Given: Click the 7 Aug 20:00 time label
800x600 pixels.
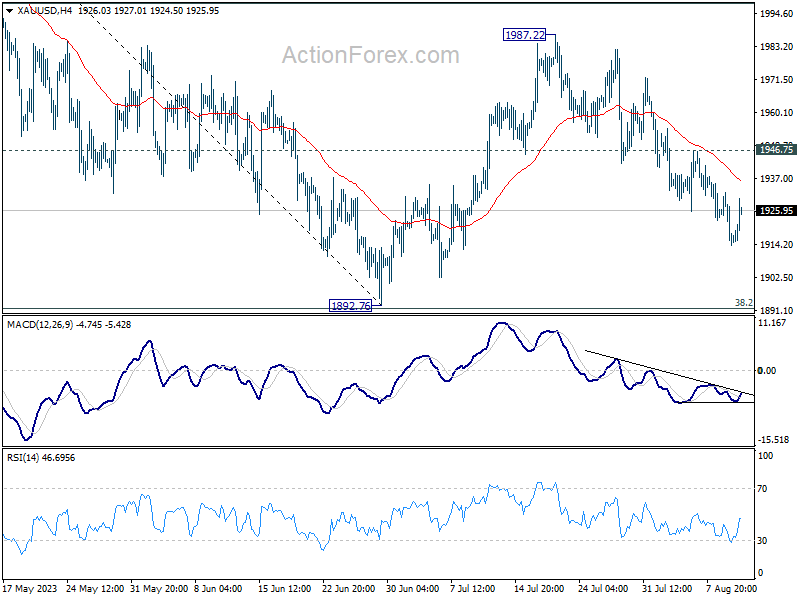Looking at the screenshot, I should 731,588.
